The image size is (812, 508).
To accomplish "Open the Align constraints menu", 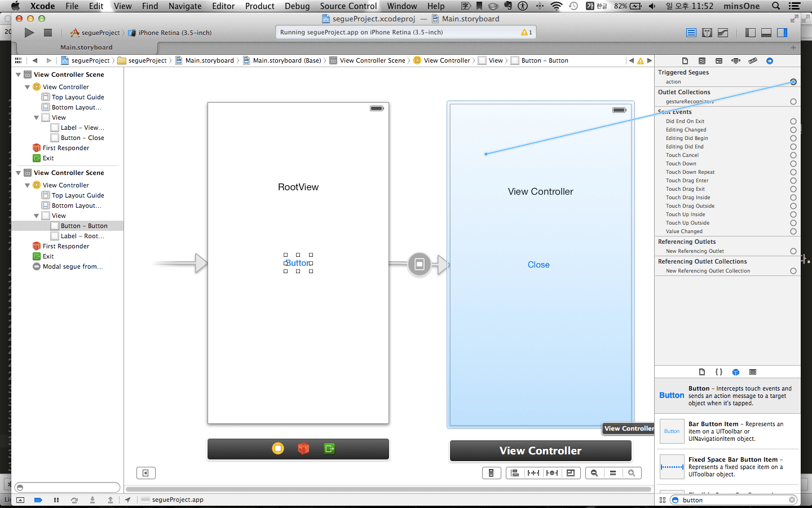I will [x=515, y=473].
